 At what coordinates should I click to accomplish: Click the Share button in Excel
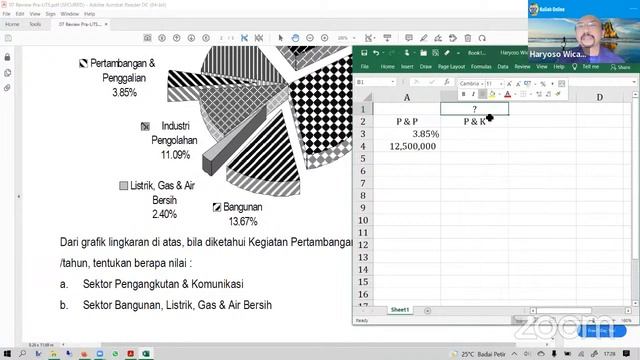coord(620,67)
